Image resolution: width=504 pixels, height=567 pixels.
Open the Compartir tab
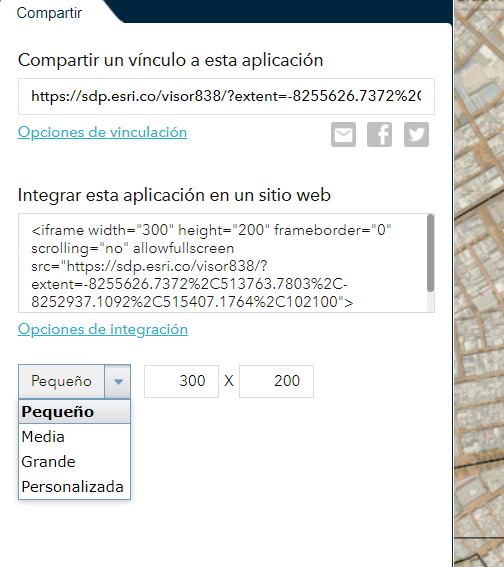[x=50, y=13]
